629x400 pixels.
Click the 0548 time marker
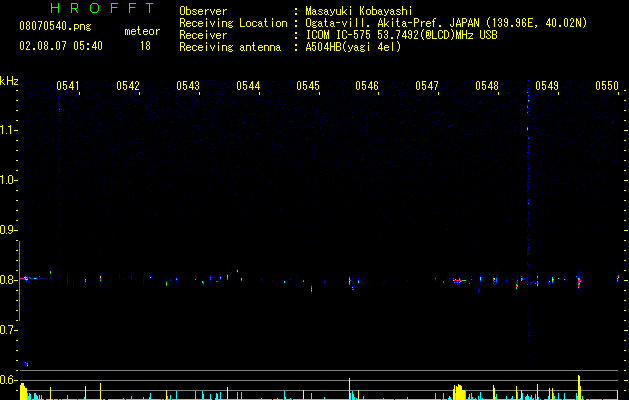pyautogui.click(x=487, y=86)
